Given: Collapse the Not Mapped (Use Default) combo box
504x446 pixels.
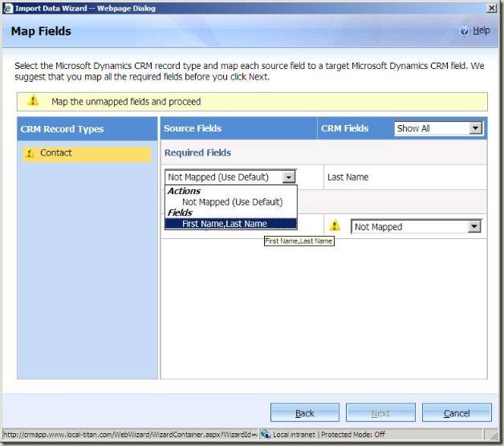Looking at the screenshot, I should pos(289,177).
